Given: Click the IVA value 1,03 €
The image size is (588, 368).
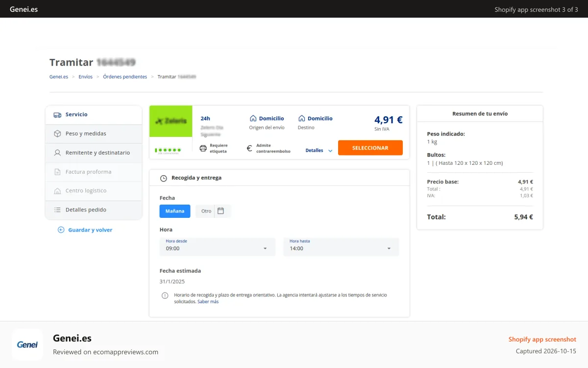Looking at the screenshot, I should 527,196.
